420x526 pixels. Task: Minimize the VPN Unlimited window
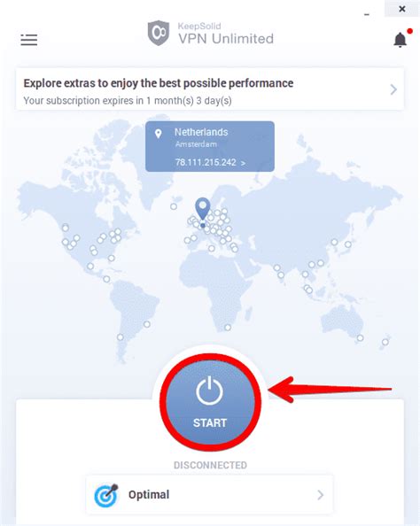367,14
